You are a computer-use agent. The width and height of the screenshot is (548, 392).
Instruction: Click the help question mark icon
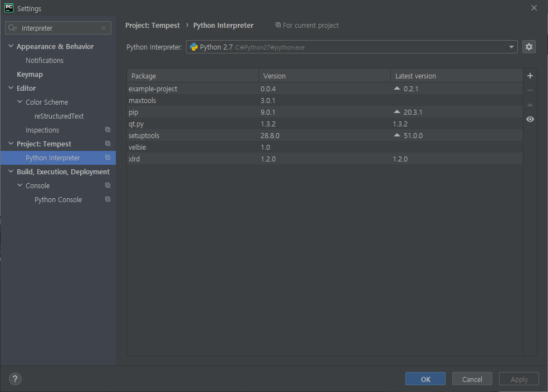[x=15, y=379]
